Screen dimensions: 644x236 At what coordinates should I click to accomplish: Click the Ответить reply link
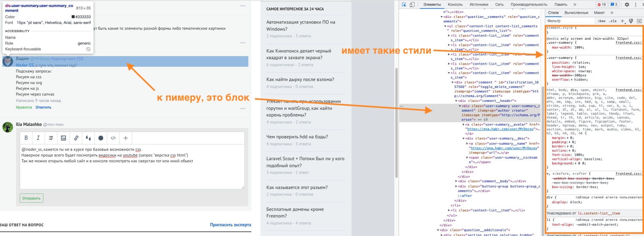(44, 107)
